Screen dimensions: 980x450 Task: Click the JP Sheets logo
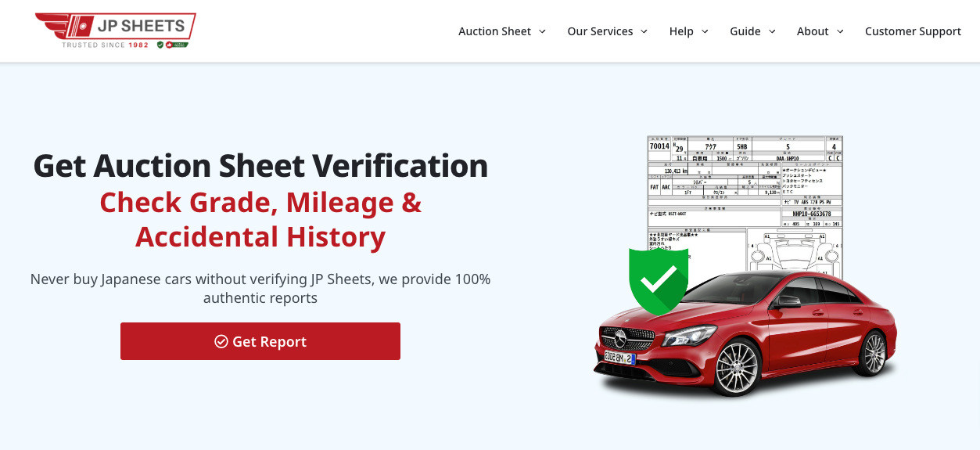pyautogui.click(x=116, y=31)
